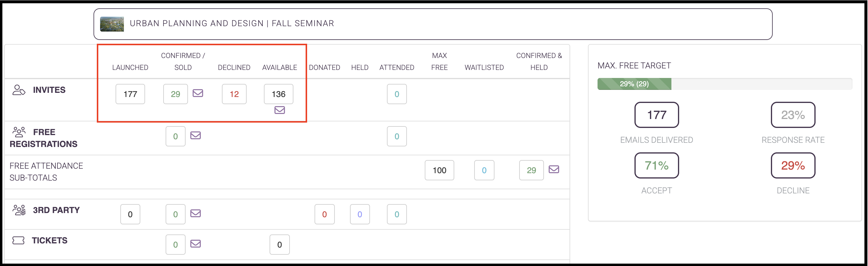
Task: Click the 29% Decline box
Action: click(x=793, y=166)
